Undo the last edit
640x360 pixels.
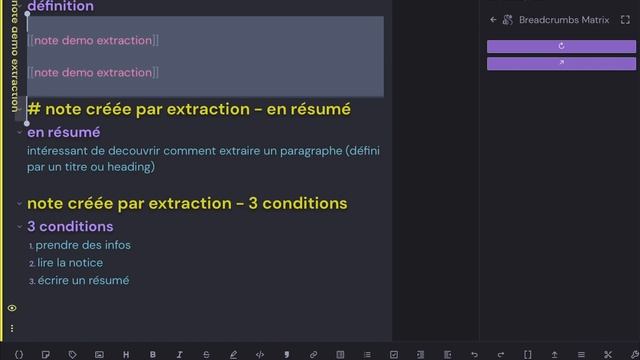pos(474,355)
